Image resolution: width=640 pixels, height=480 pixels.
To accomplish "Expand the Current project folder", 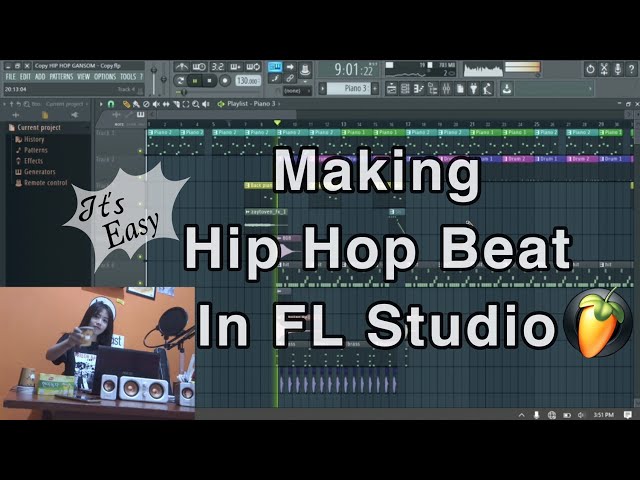I will pos(35,128).
